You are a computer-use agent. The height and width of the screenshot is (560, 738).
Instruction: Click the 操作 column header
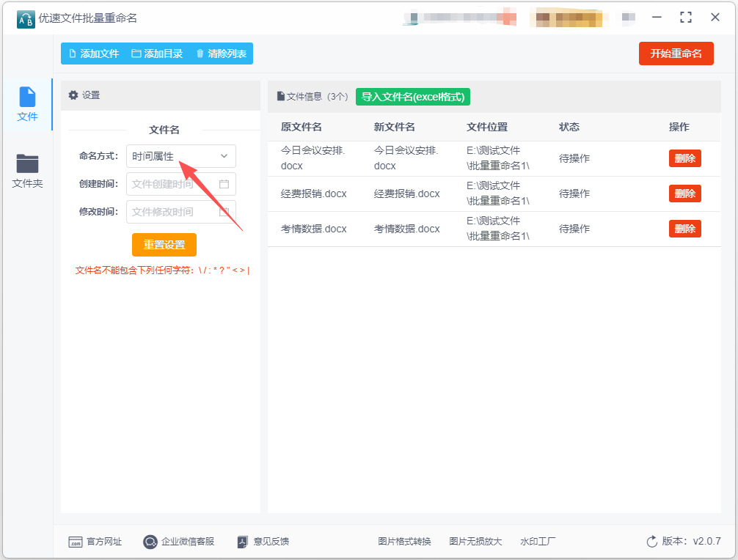click(x=679, y=127)
